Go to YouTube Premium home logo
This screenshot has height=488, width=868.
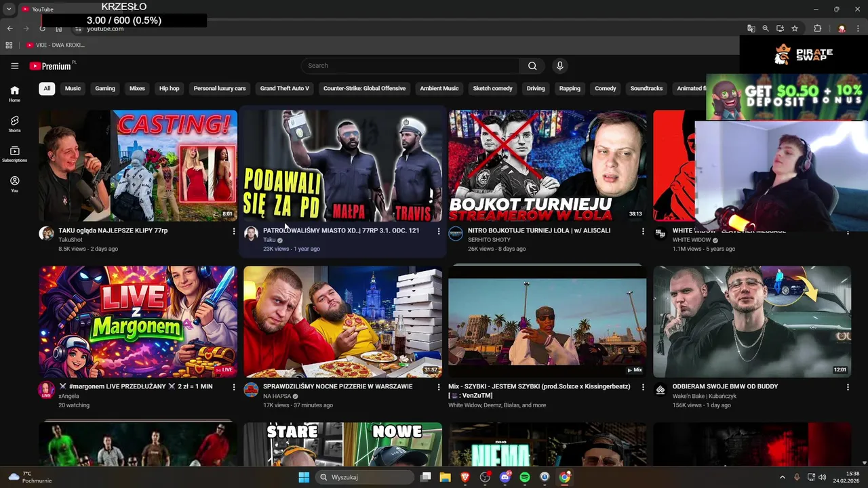[51, 66]
